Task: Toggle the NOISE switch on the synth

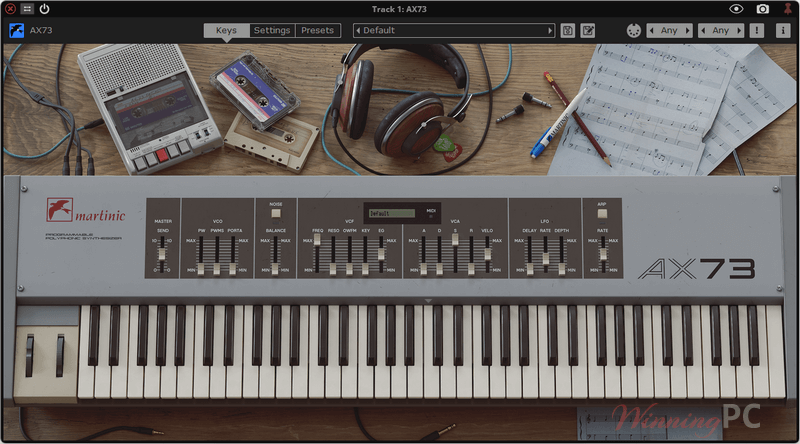Action: coord(276,213)
